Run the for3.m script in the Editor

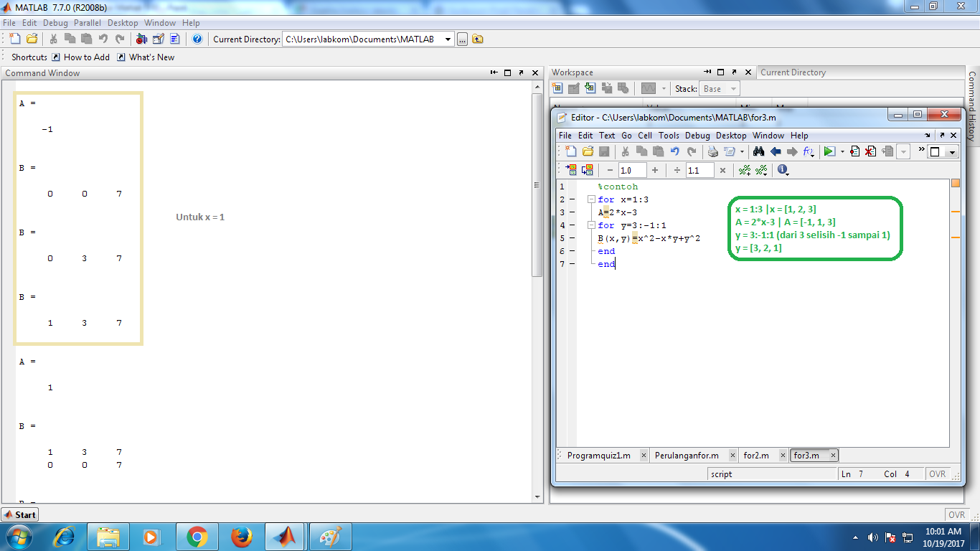click(x=829, y=151)
